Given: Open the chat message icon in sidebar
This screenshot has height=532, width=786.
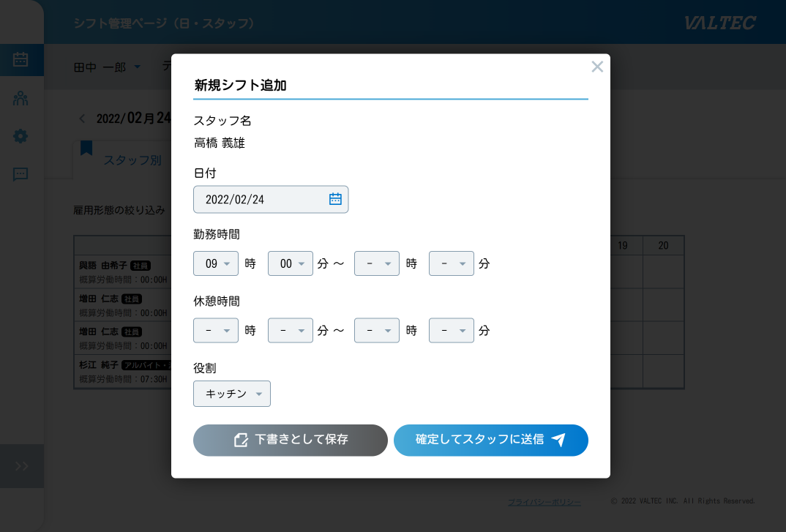Looking at the screenshot, I should [x=20, y=174].
